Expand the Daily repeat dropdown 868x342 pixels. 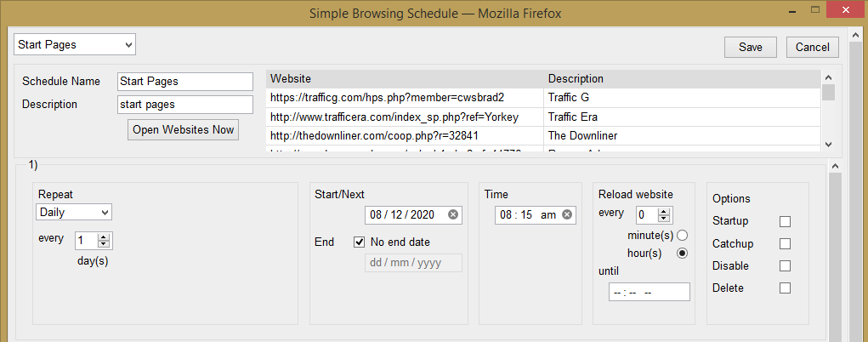point(74,213)
